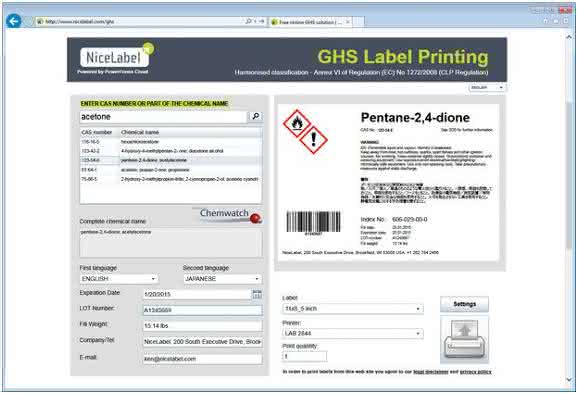Viewport: 580px width, 394px height.
Task: Expand the Printer selection dropdown
Action: point(353,333)
